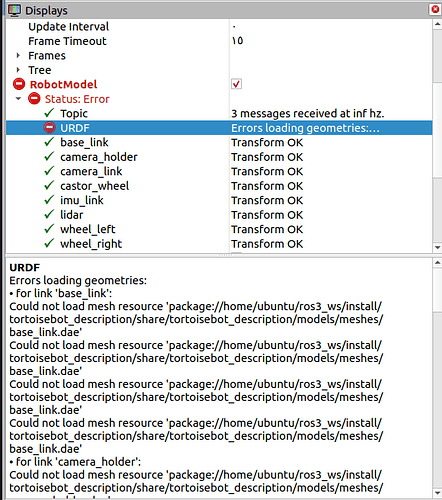Expand the Frames tree item
Viewport: 442px width, 500px height.
(18, 55)
